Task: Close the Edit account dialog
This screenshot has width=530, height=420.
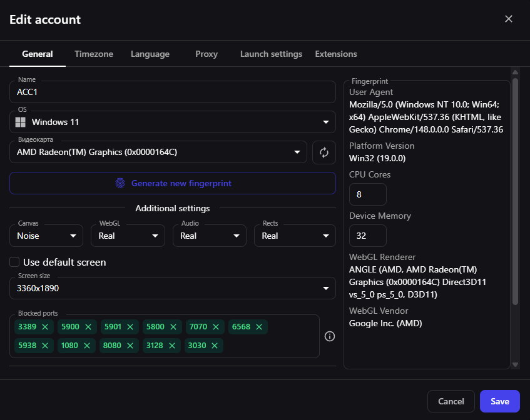Action: [508, 19]
